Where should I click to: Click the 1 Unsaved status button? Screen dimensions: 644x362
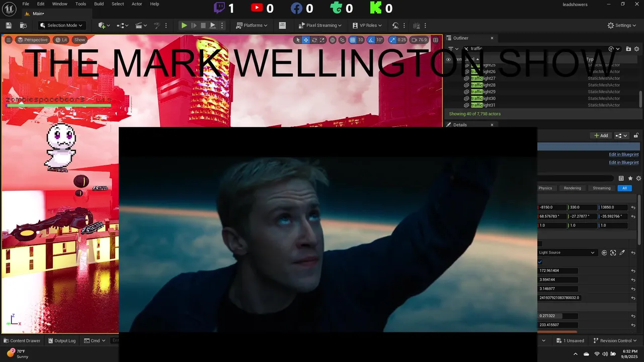[x=570, y=340]
